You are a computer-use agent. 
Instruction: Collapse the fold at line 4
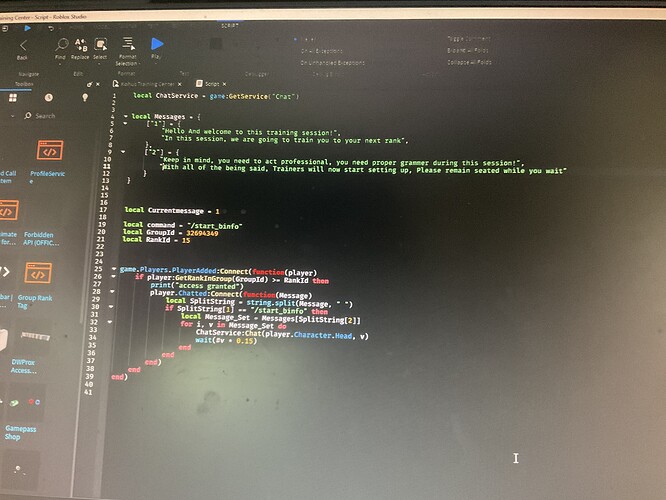pyautogui.click(x=126, y=116)
